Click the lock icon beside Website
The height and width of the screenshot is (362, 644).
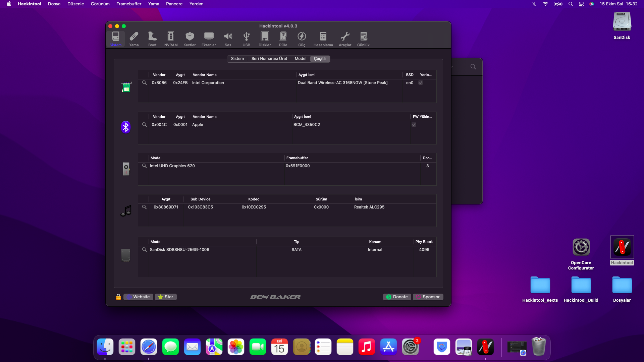pos(118,297)
